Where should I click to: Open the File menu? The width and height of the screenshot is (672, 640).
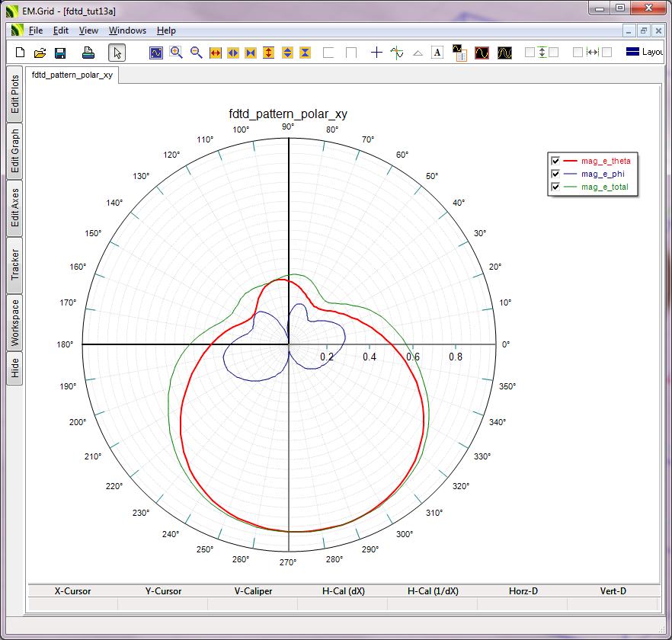(36, 30)
